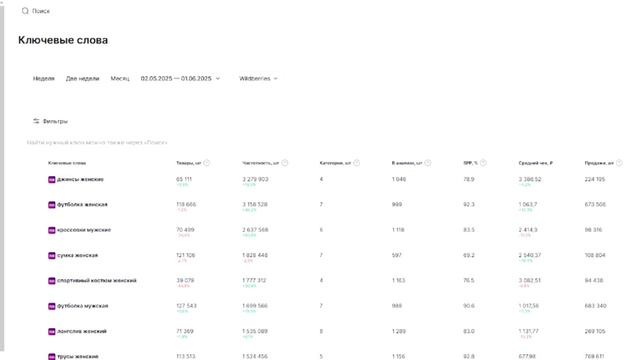Click the marketplace icon beside спортивный костюм женский
The width and height of the screenshot is (640, 360).
click(51, 281)
